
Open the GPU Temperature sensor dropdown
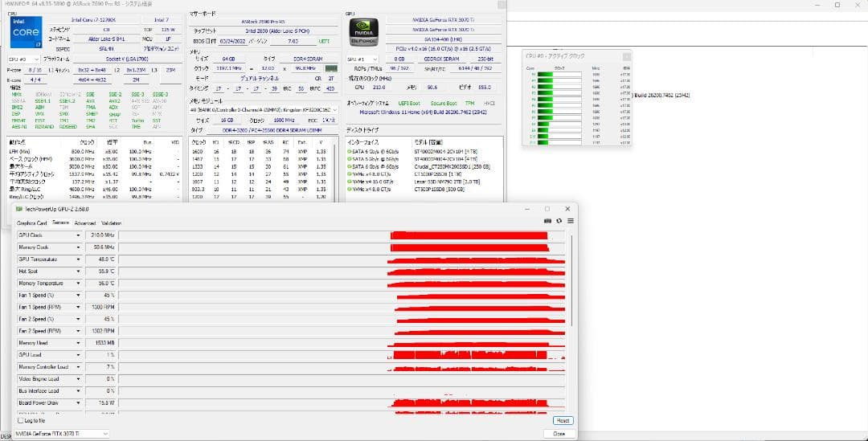tap(78, 259)
